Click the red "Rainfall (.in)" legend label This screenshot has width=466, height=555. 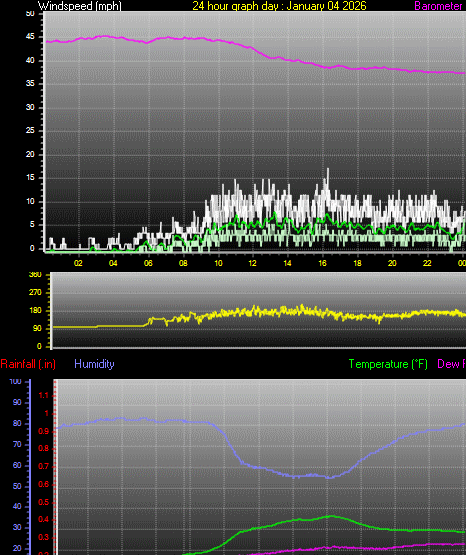(x=28, y=364)
